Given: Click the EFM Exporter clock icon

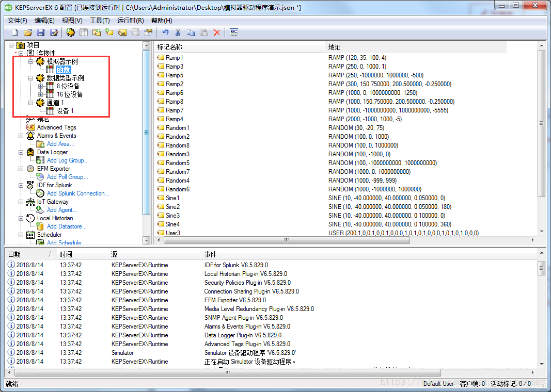Looking at the screenshot, I should (30, 169).
